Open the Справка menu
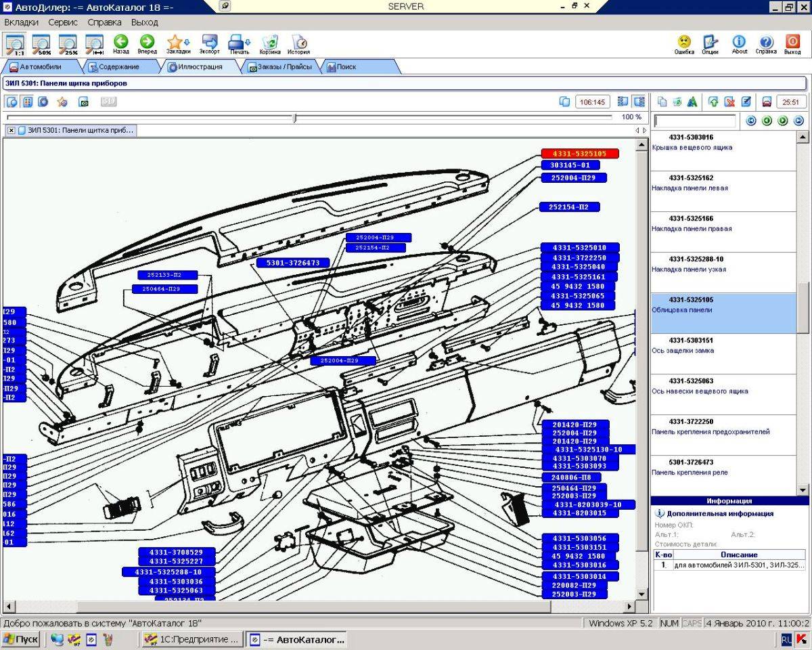The width and height of the screenshot is (812, 650). click(105, 22)
